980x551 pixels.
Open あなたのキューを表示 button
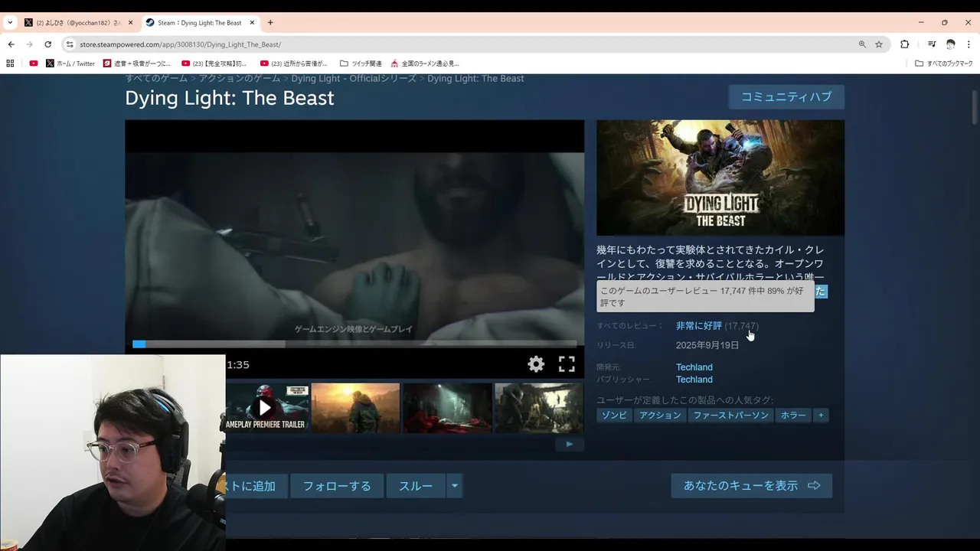tap(752, 486)
